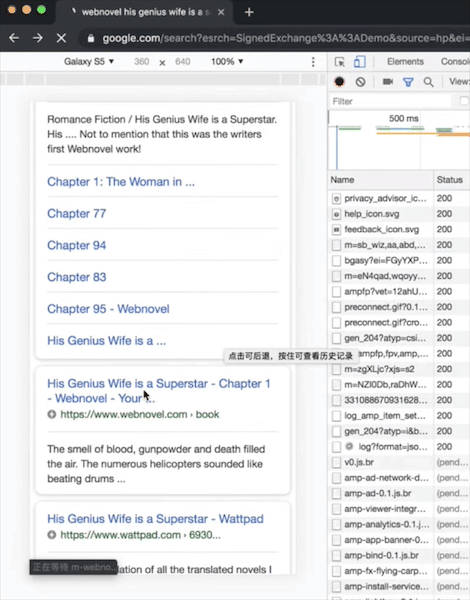The width and height of the screenshot is (470, 600).
Task: Select the log?format=jso request row
Action: (399, 447)
